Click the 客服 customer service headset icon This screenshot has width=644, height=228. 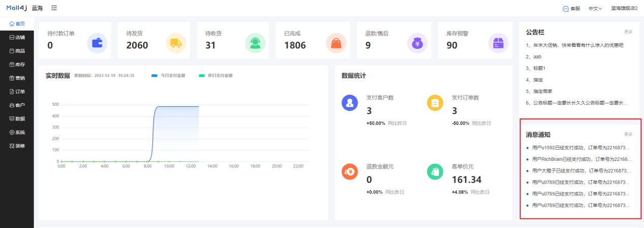566,9
